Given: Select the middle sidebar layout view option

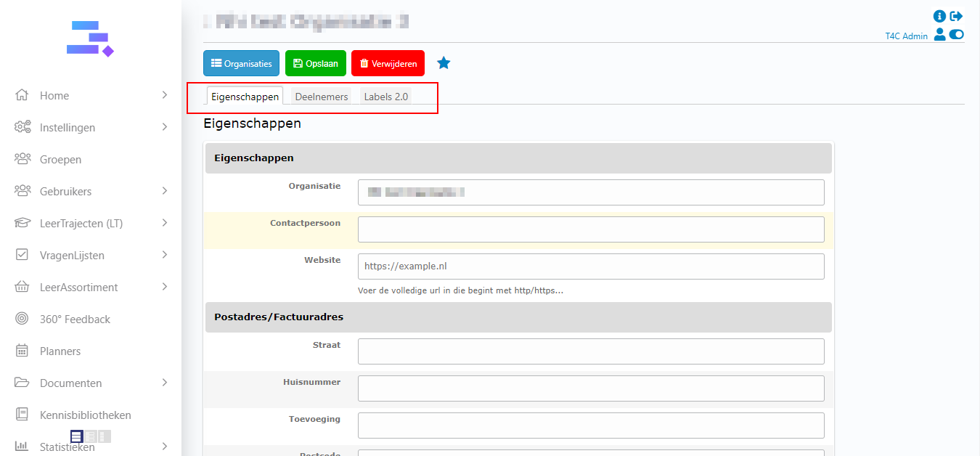Looking at the screenshot, I should 91,436.
